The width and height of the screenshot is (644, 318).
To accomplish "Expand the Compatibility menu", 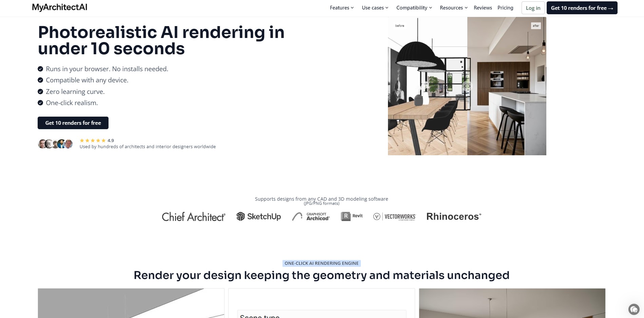I will pyautogui.click(x=414, y=8).
